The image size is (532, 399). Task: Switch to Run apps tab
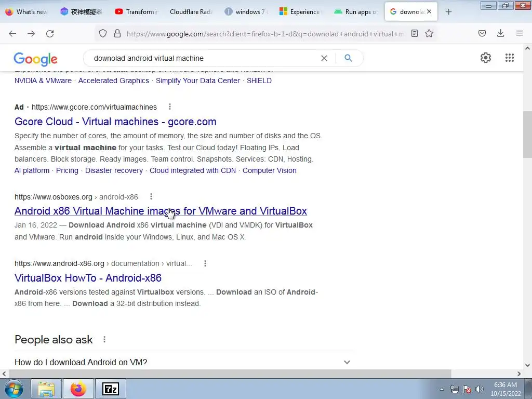pos(356,12)
